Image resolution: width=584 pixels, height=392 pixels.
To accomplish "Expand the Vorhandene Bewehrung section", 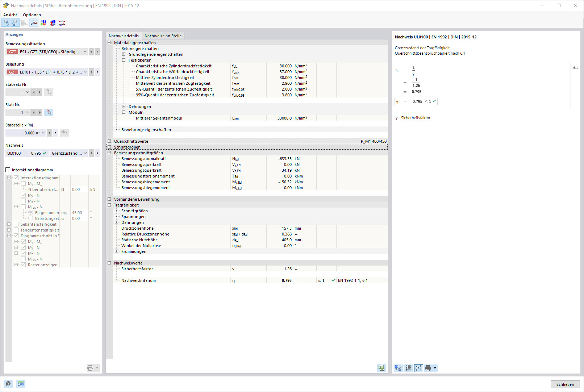I will coord(109,199).
